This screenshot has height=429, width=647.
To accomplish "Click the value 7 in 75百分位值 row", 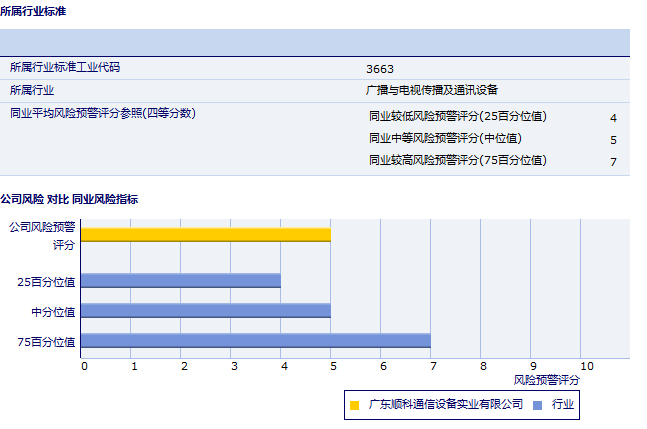I will (x=614, y=162).
